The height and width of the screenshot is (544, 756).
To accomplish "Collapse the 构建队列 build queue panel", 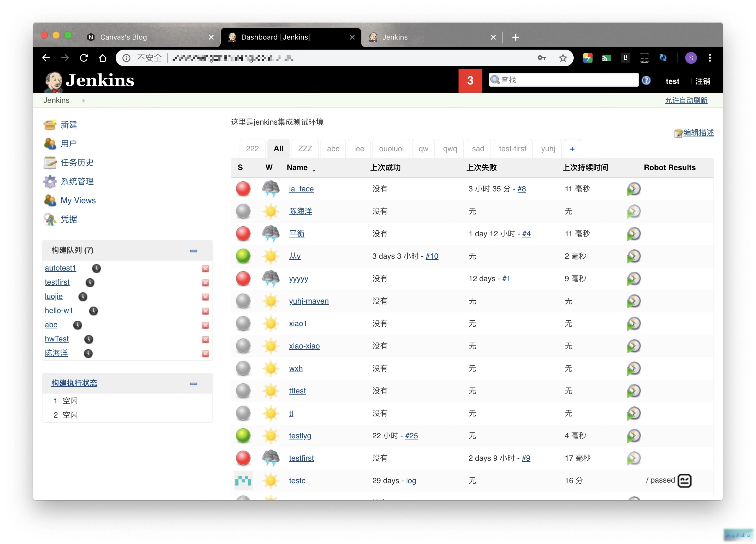I will click(193, 251).
